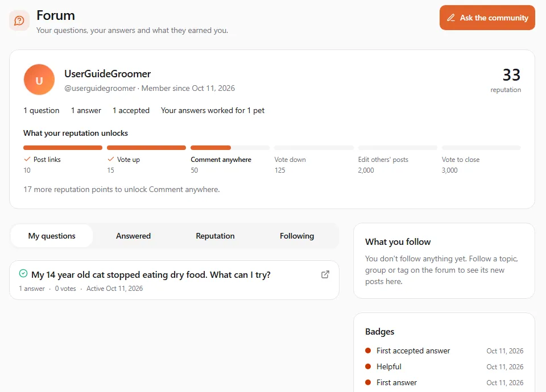Click the '17 more reputation points' hint text
Viewport: 546px width, 392px height.
122,190
